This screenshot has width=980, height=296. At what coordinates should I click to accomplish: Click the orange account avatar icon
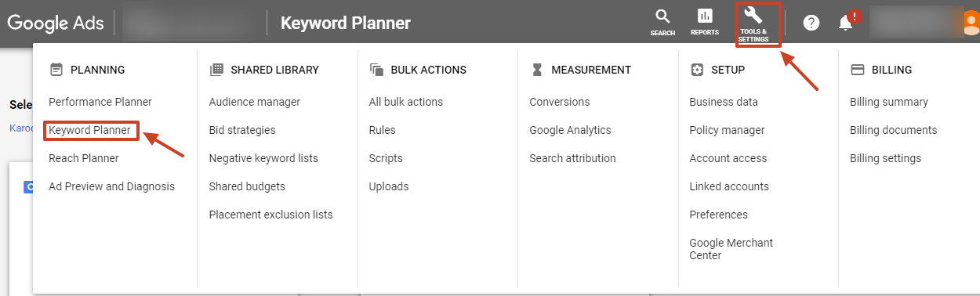[x=971, y=23]
